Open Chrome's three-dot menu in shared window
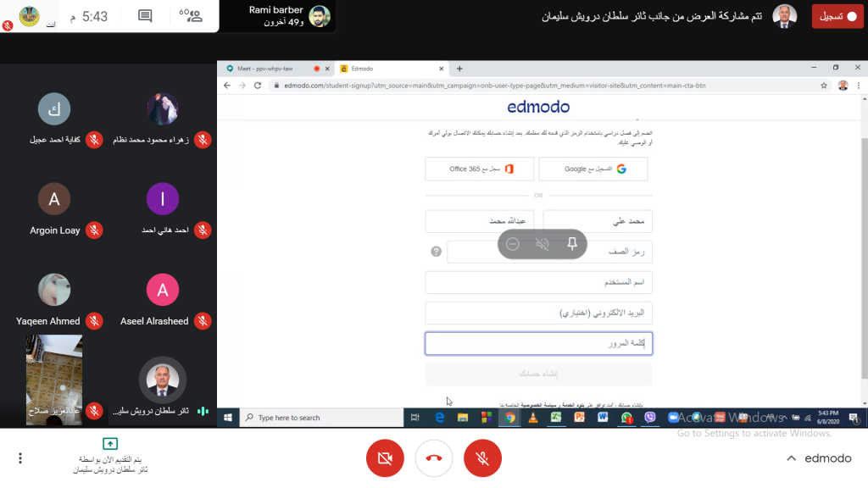Screen dimensions: 868x488 tap(859, 86)
